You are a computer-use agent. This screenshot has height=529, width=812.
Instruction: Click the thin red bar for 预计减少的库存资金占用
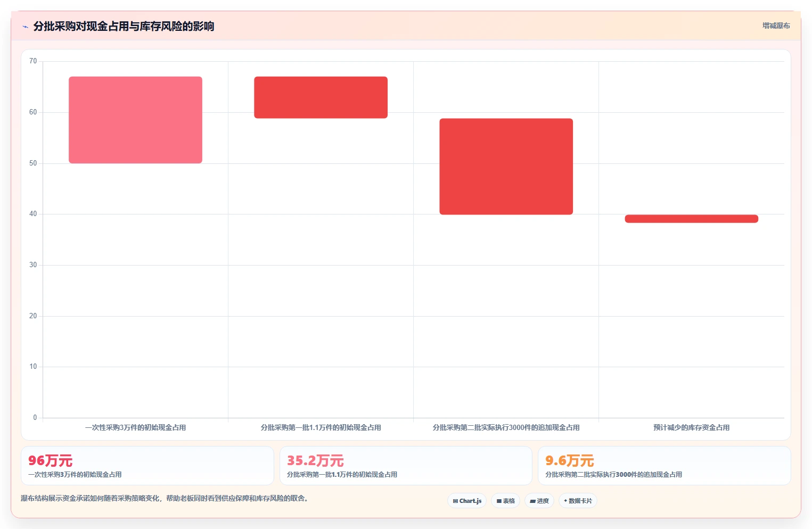pos(691,219)
